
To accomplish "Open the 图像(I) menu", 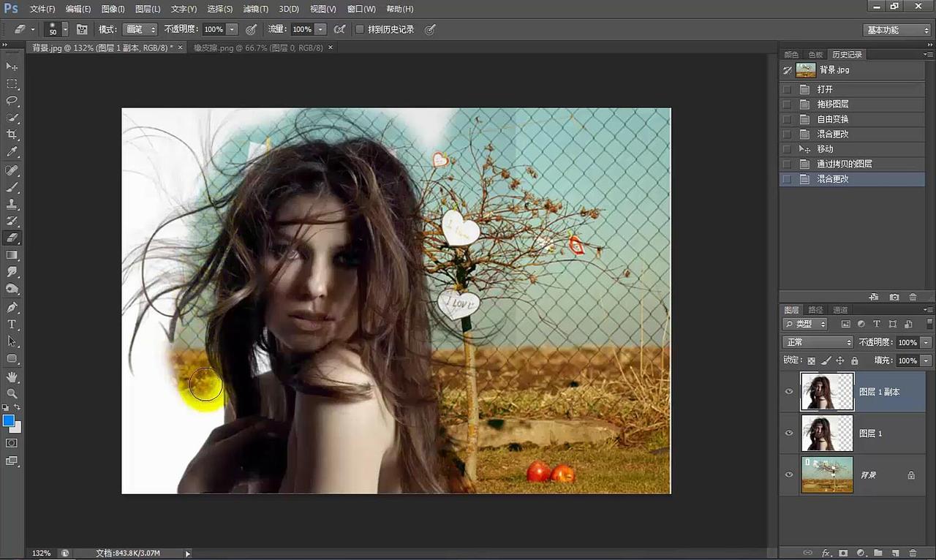I will pos(113,9).
